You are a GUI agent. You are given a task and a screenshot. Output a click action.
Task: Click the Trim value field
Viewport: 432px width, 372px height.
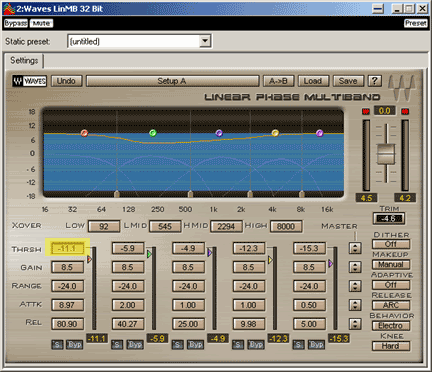(389, 219)
